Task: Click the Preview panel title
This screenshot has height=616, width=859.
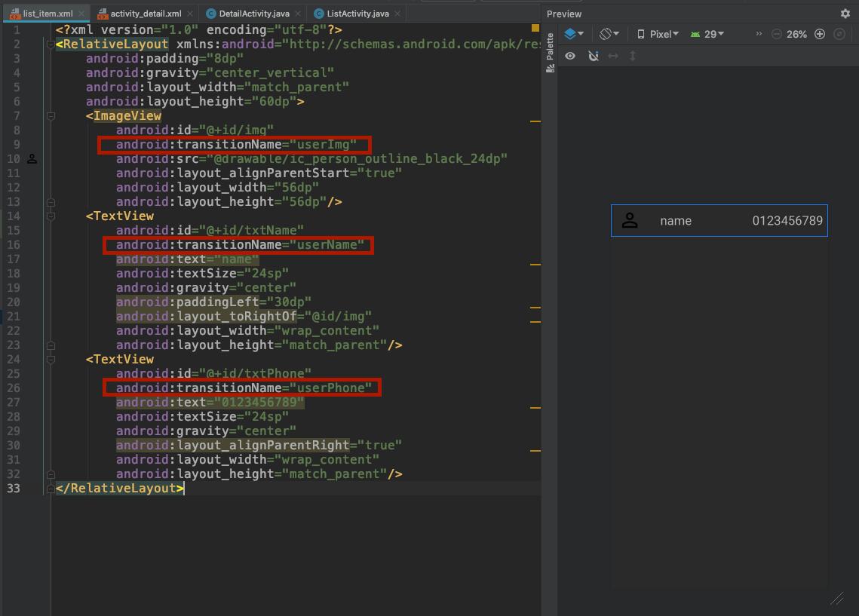Action: [x=563, y=14]
